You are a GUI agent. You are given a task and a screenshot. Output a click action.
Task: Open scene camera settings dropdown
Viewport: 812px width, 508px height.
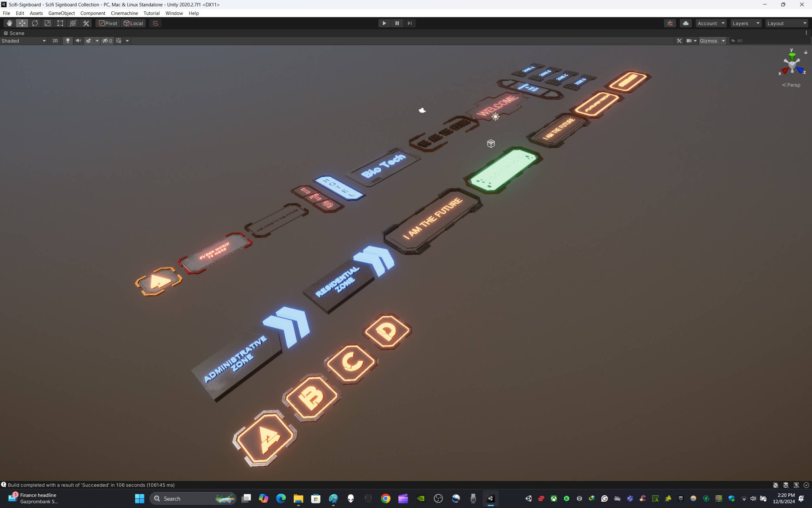tap(691, 41)
